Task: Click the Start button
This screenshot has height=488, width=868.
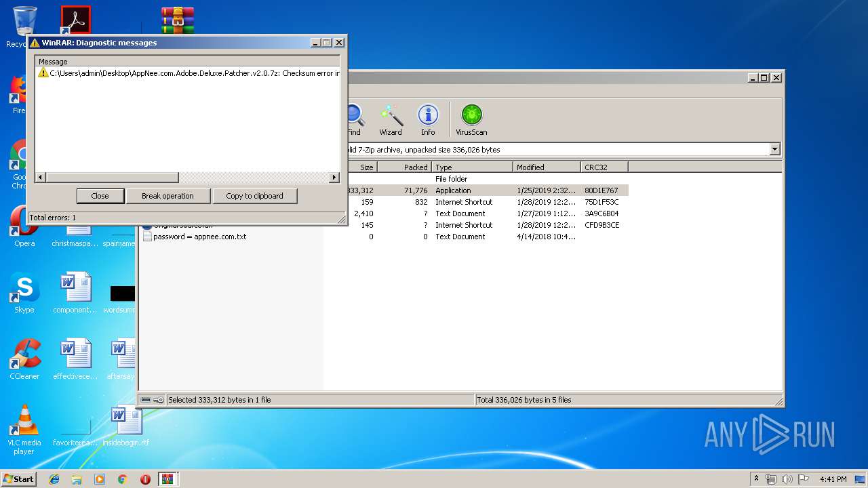Action: 18,479
